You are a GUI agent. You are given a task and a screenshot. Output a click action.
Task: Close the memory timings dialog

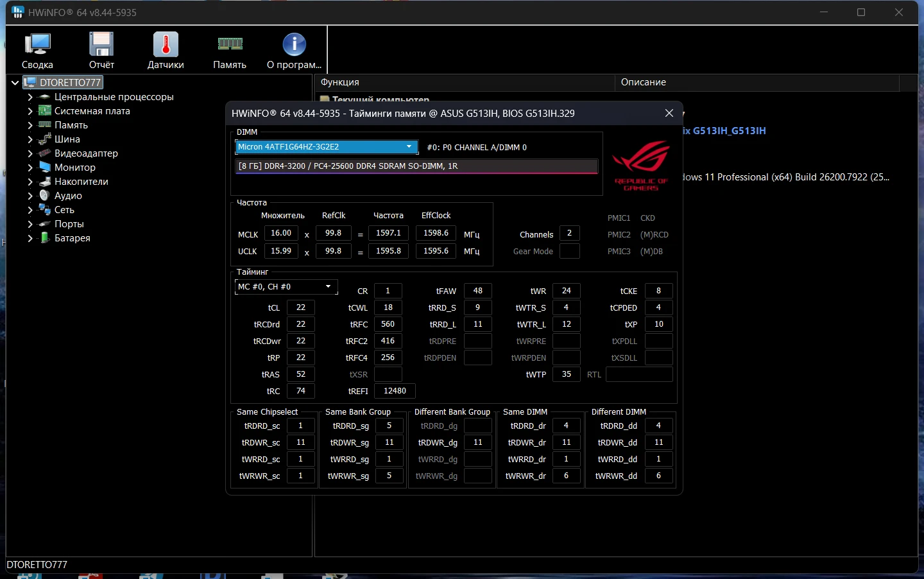pyautogui.click(x=669, y=113)
